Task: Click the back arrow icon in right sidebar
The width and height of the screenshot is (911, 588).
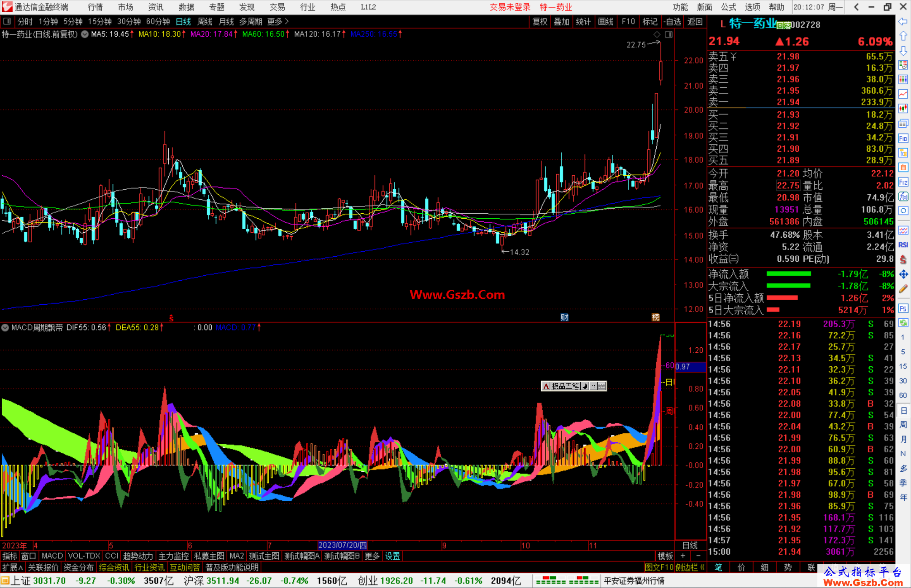Action: [903, 21]
